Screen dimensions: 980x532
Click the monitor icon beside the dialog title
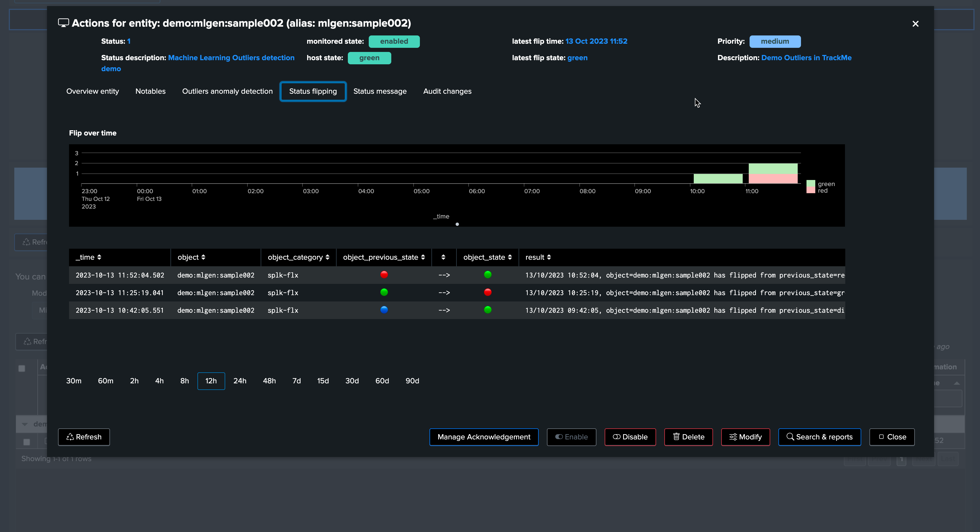point(63,23)
